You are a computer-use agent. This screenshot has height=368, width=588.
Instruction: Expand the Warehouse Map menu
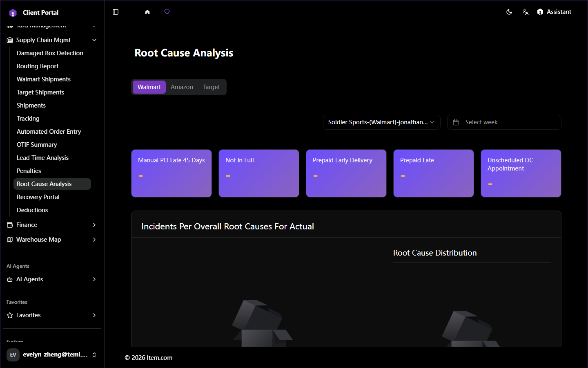[52, 240]
